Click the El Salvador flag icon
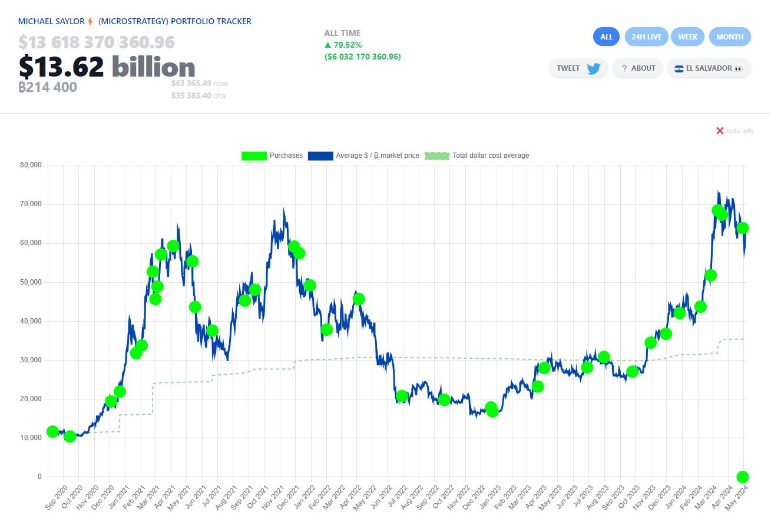 click(679, 68)
